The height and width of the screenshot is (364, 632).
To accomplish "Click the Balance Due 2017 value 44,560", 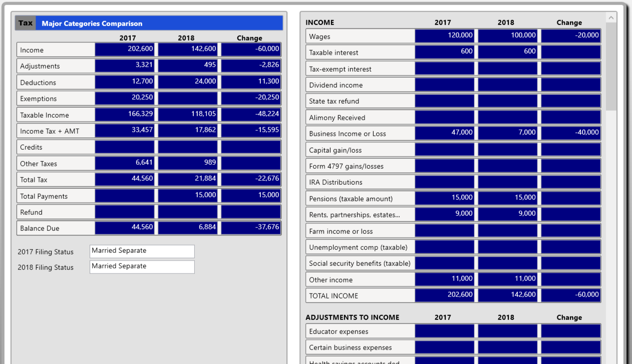I will point(125,228).
